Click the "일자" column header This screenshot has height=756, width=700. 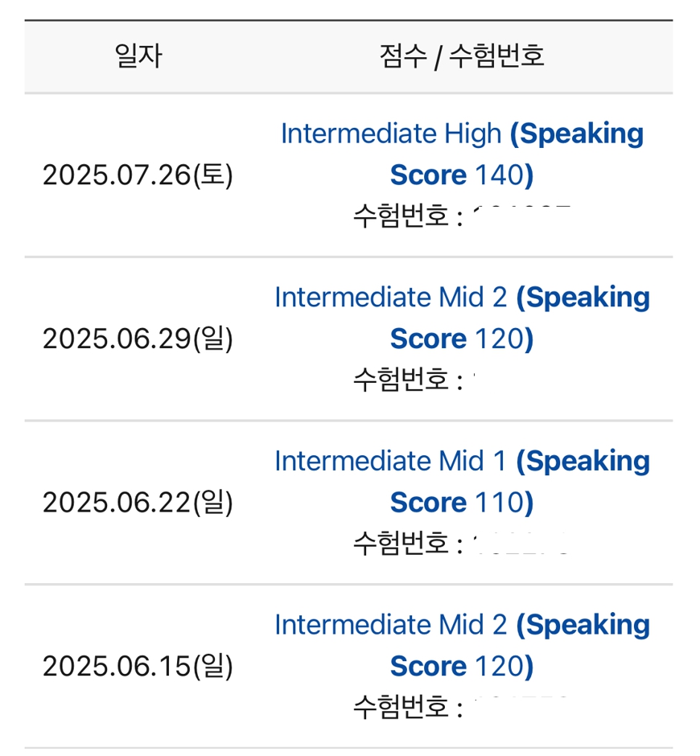coord(138,56)
